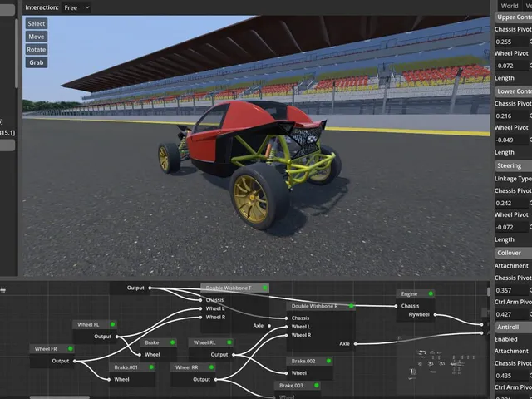The width and height of the screenshot is (532, 399).
Task: Toggle the green dot on the Brake node
Action: click(x=172, y=342)
